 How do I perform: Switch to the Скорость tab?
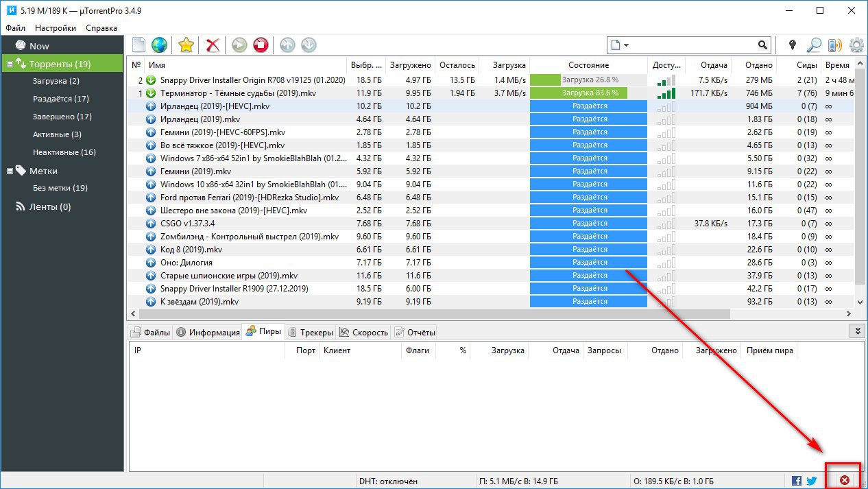point(363,332)
